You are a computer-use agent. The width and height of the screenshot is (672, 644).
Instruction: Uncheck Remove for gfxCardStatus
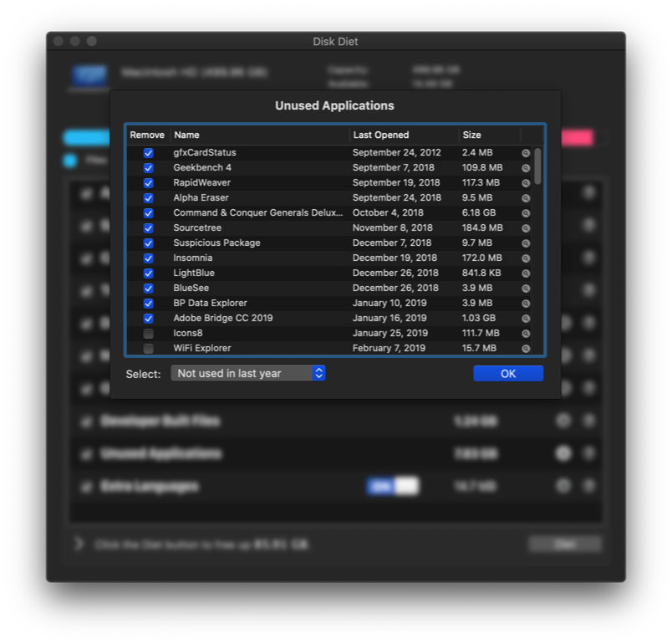(148, 153)
